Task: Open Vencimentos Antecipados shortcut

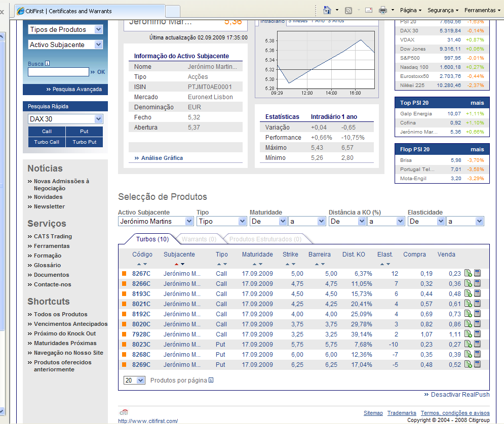Action: (x=71, y=324)
